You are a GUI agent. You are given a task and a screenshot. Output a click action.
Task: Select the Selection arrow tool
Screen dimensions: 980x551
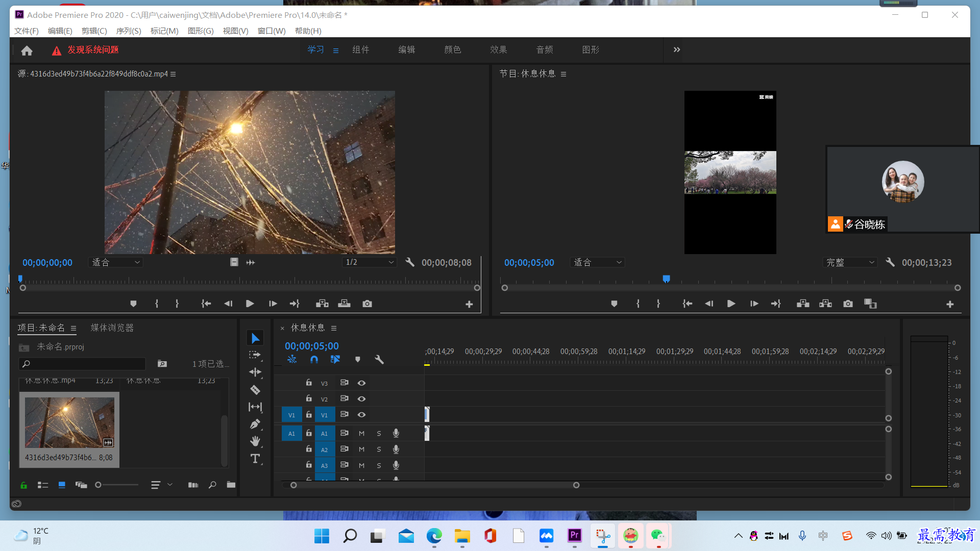click(x=255, y=338)
